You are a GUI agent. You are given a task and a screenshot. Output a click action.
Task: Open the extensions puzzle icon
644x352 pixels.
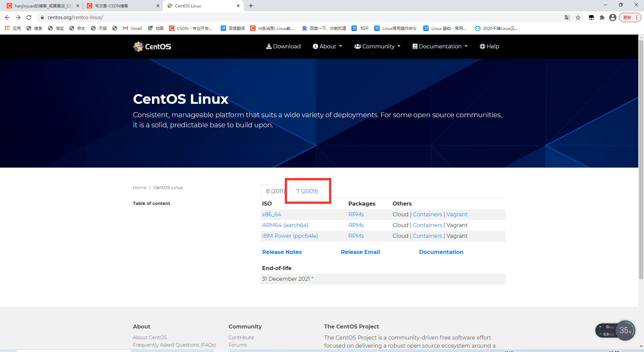click(x=602, y=17)
